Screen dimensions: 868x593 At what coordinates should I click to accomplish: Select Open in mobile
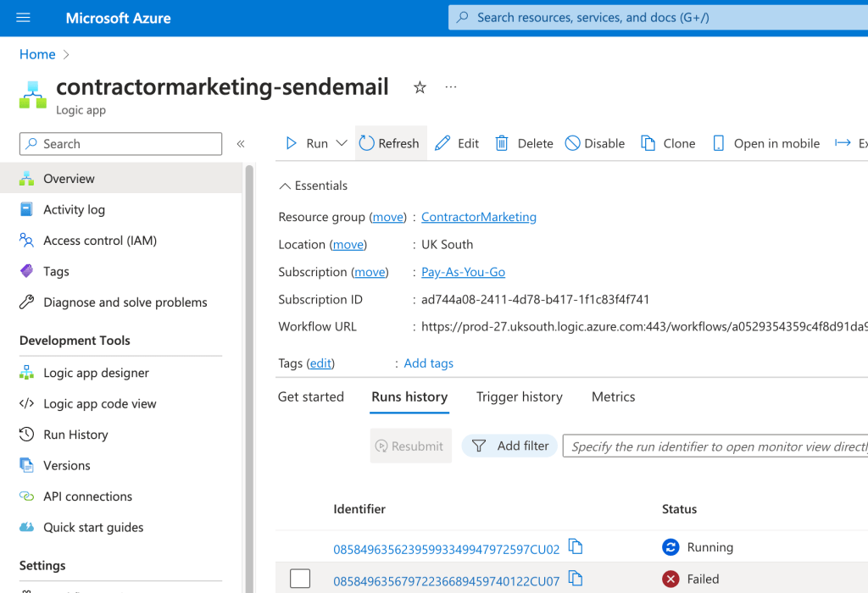point(766,143)
